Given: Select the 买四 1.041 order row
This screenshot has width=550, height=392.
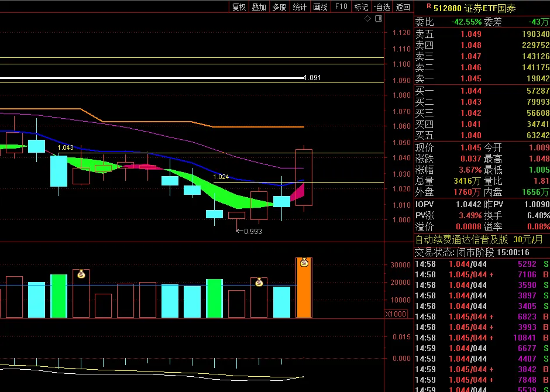Looking at the screenshot, I should point(482,124).
